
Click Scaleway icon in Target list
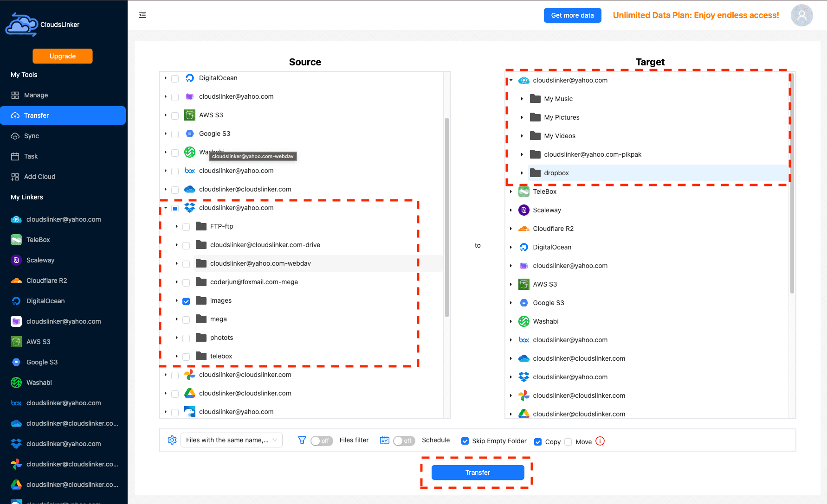524,210
